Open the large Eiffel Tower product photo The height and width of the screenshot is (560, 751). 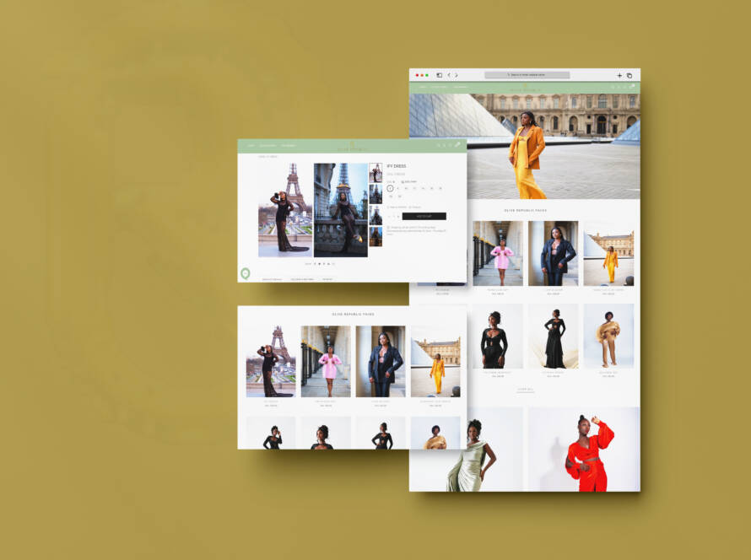[x=284, y=209]
